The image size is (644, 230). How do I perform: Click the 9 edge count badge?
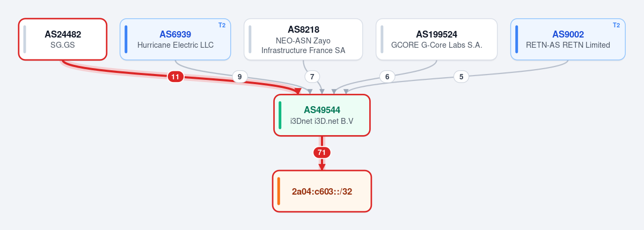click(240, 77)
